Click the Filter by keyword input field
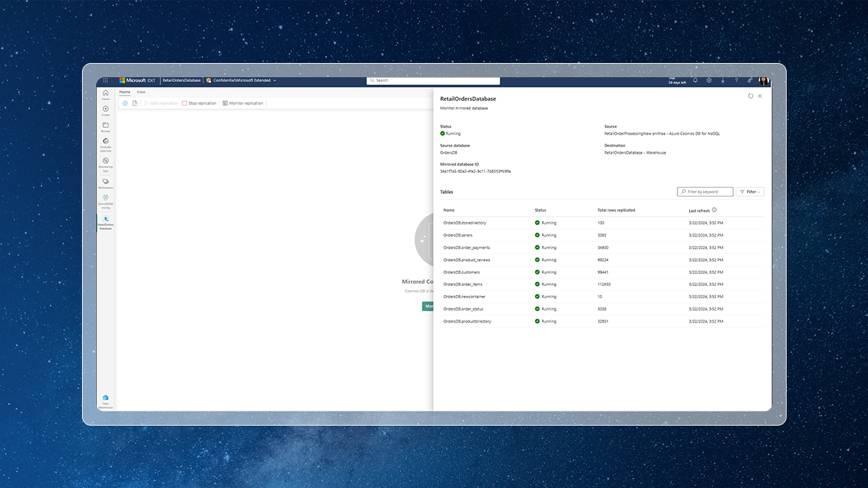 (705, 191)
